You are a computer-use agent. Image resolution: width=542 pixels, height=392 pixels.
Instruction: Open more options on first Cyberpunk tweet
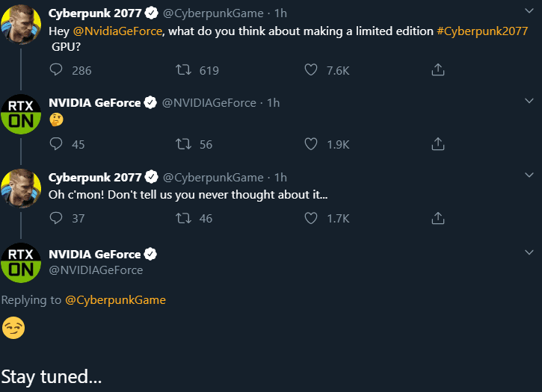[530, 13]
